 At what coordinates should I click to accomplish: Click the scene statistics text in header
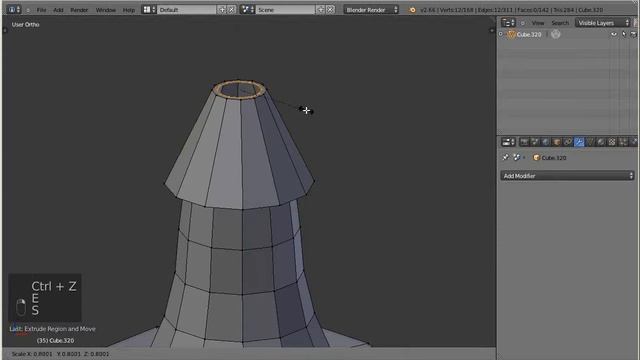[x=511, y=10]
